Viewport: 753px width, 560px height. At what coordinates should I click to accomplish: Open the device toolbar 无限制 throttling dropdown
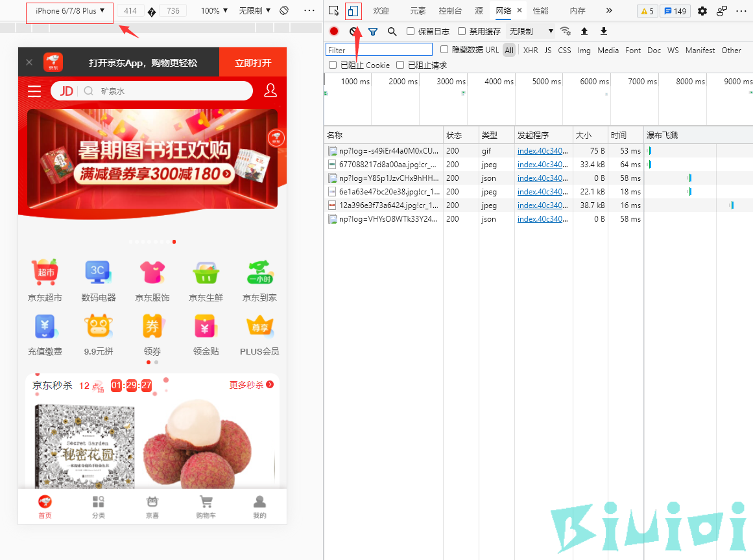255,10
